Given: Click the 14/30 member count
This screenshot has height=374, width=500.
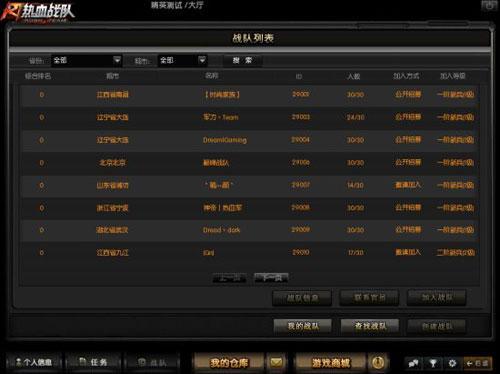Looking at the screenshot, I should 355,185.
